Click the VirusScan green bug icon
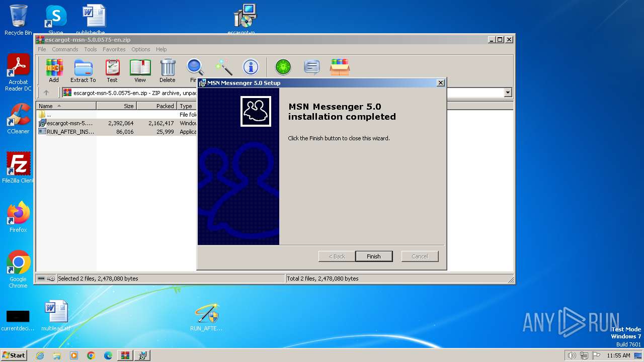This screenshot has height=362, width=644. (x=283, y=67)
